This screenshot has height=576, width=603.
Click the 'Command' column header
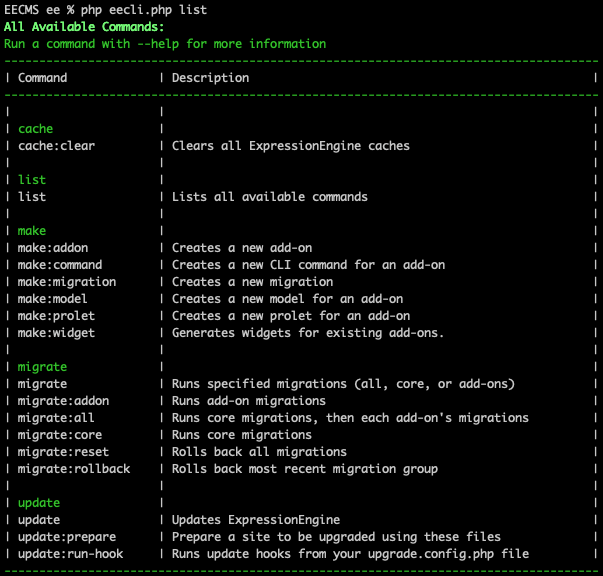pos(42,78)
